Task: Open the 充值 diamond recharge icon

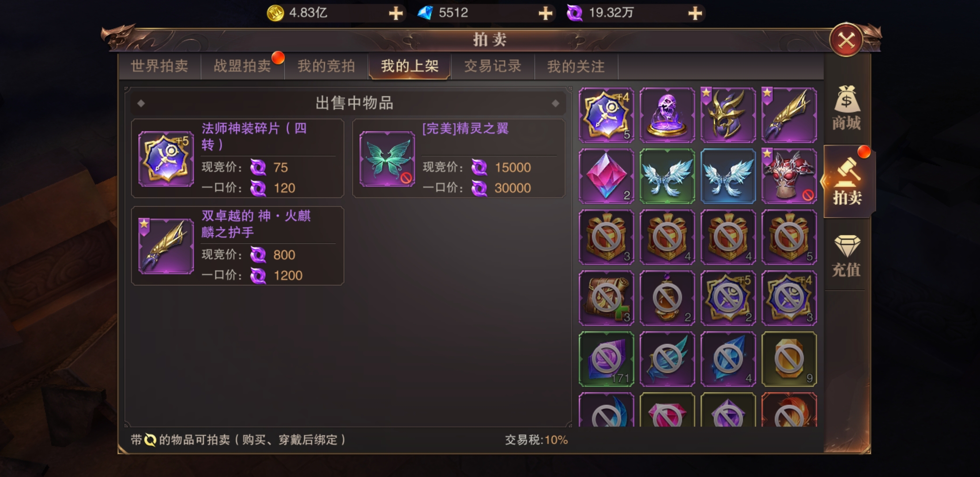Action: [x=846, y=255]
